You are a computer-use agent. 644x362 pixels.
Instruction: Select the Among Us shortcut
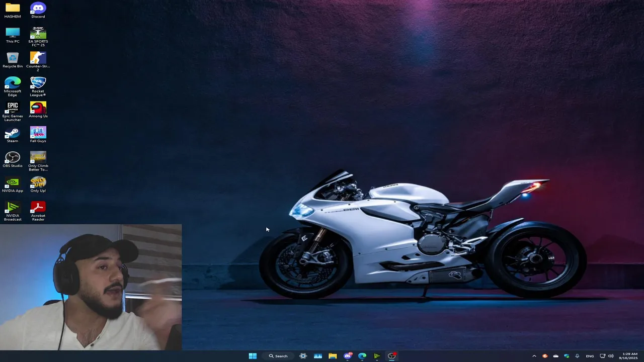tap(38, 110)
